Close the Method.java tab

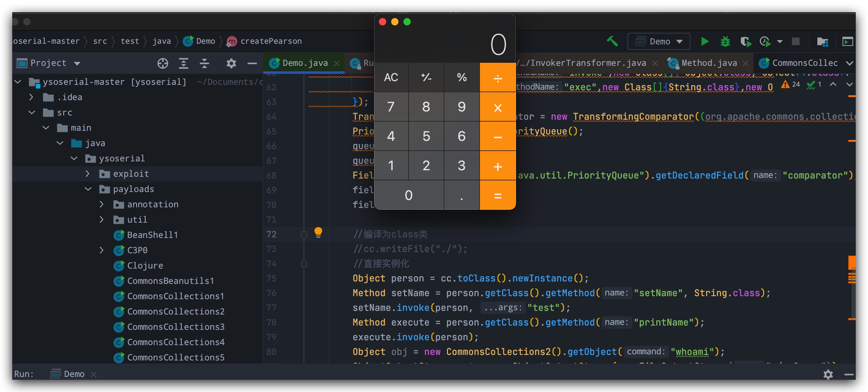click(745, 63)
